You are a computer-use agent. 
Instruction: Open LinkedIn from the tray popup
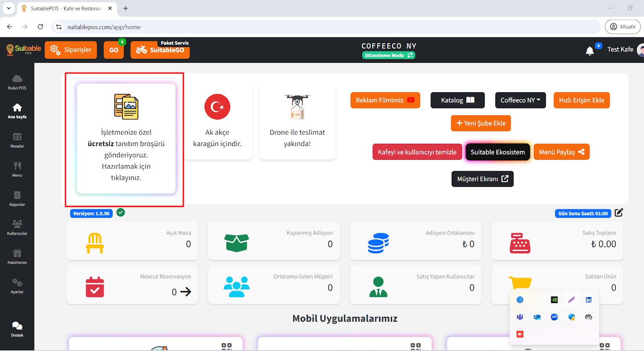[x=588, y=300]
